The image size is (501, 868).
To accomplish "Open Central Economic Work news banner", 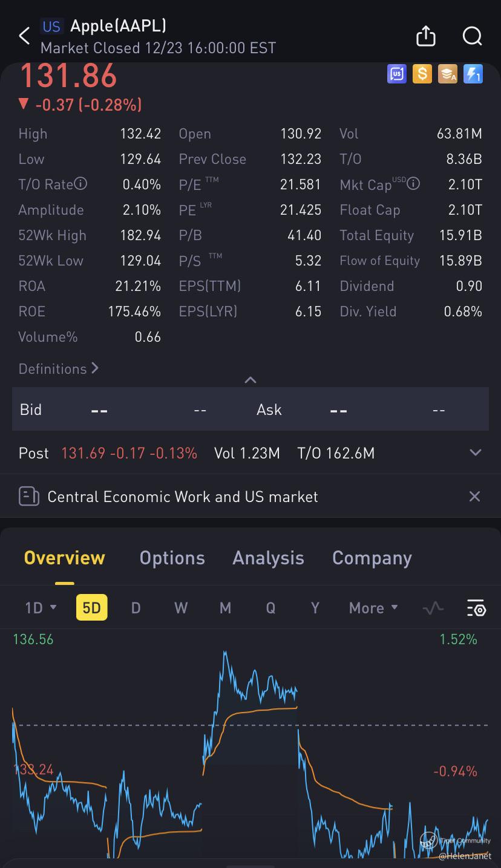I will click(182, 497).
